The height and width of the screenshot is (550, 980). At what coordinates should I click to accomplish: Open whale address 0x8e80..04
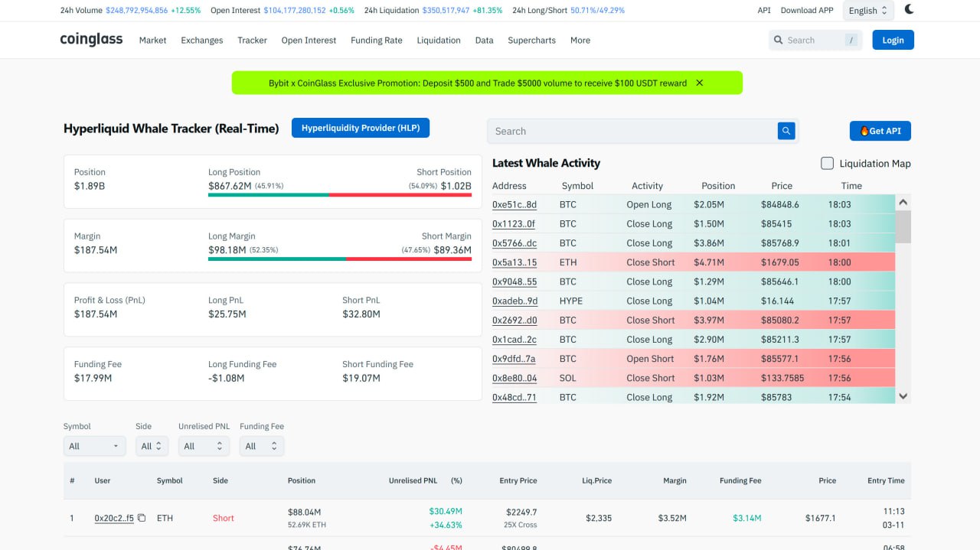click(514, 378)
